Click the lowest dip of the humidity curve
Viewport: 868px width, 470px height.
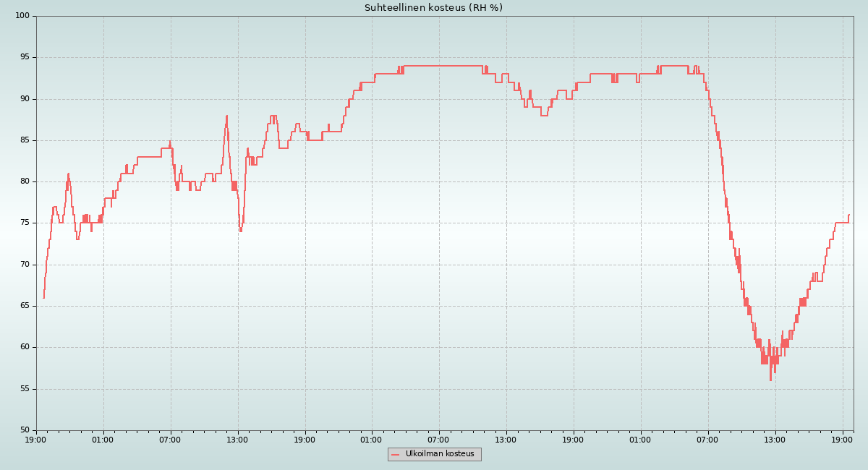click(x=770, y=380)
